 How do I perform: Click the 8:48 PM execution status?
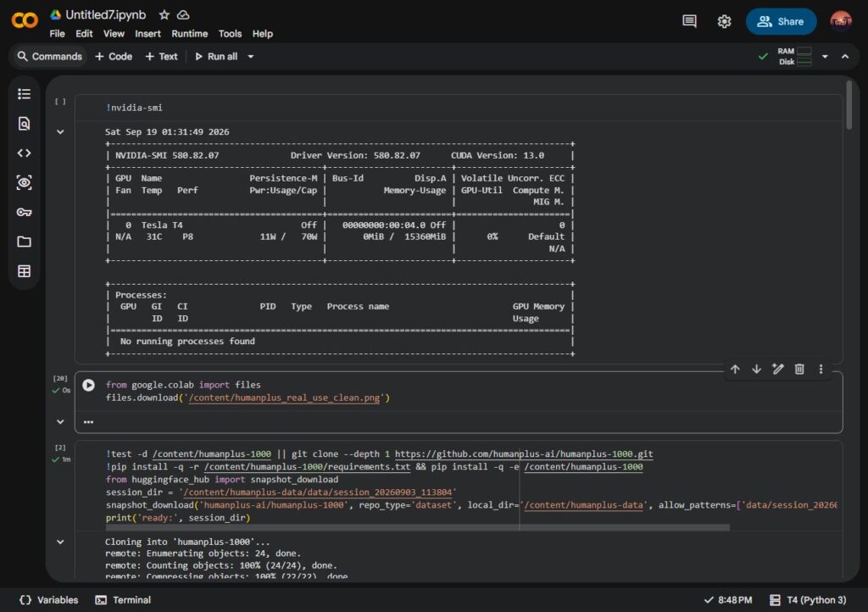point(728,600)
